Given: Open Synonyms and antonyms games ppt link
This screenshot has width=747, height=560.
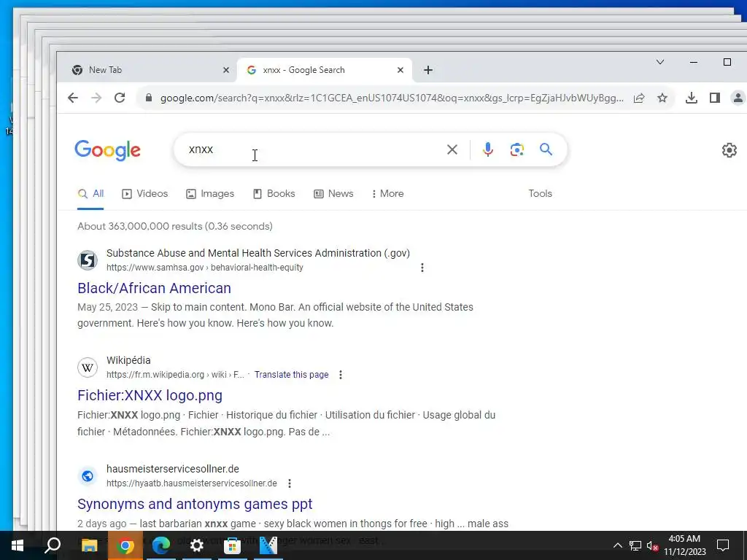Looking at the screenshot, I should [x=195, y=504].
